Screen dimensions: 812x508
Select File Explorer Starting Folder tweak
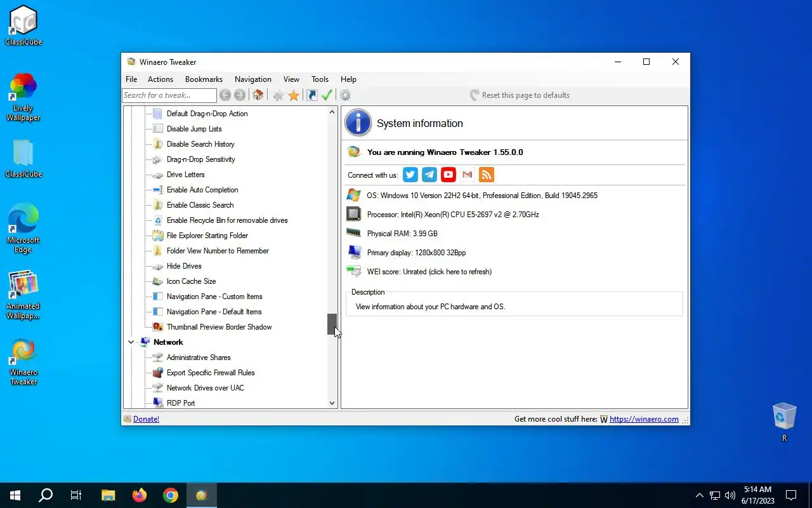coord(207,236)
